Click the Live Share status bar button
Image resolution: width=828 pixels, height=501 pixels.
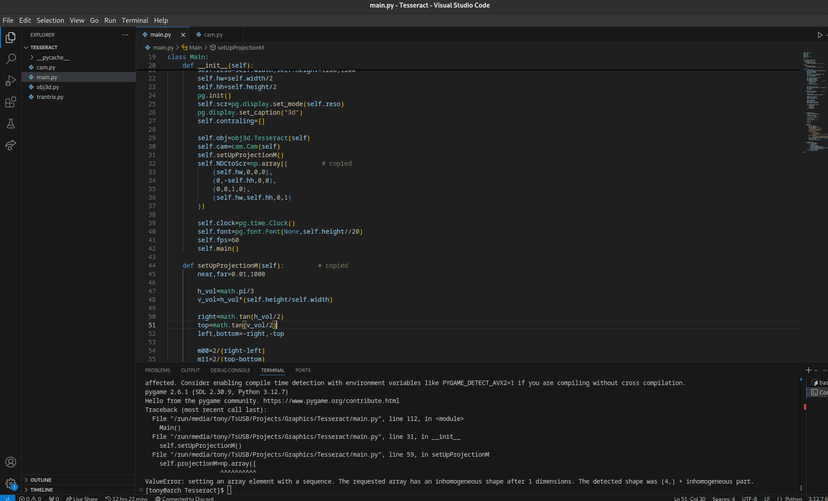84,498
